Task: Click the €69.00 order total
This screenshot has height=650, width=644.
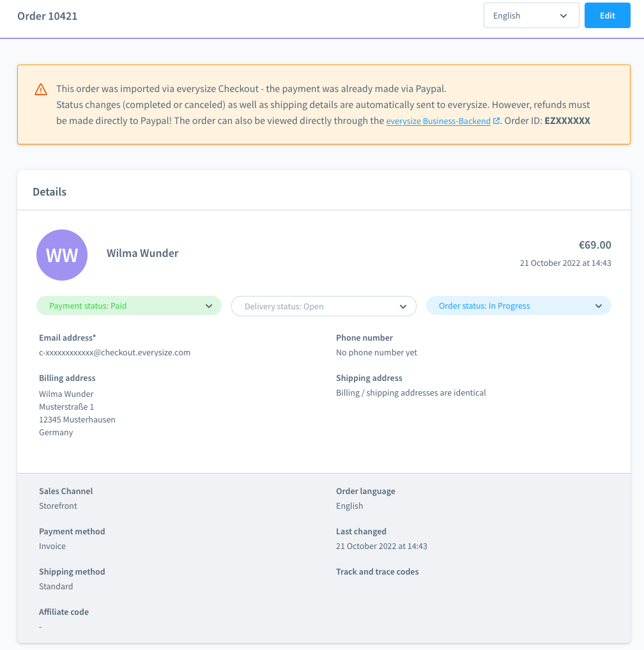Action: tap(595, 245)
